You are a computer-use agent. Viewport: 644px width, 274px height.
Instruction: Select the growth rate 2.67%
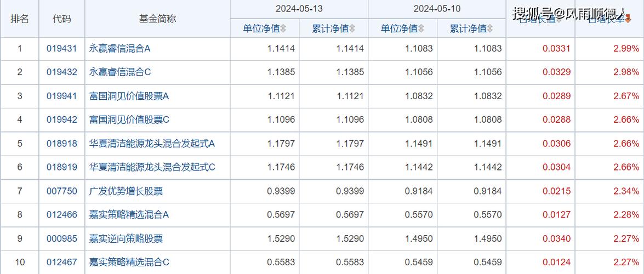click(x=626, y=96)
